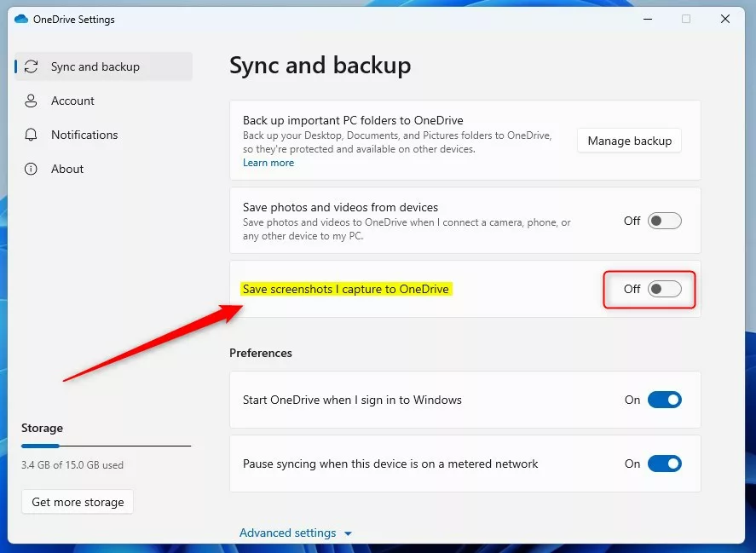
Task: Turn off Pause syncing on metered network
Action: (664, 464)
